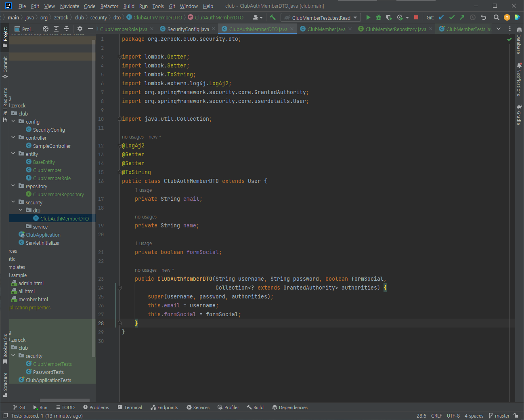
Task: Run with coverage icon in toolbar
Action: pos(389,17)
